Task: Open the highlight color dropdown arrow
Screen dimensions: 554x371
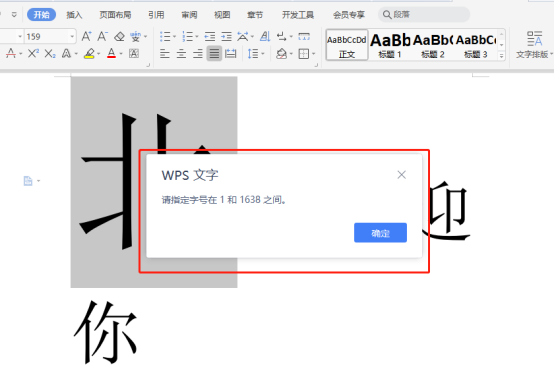Action: (x=99, y=54)
